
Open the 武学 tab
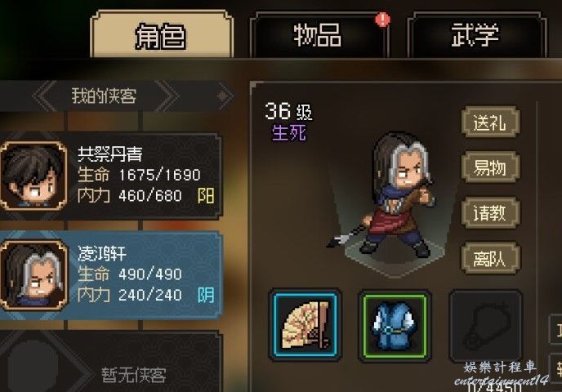tap(476, 35)
